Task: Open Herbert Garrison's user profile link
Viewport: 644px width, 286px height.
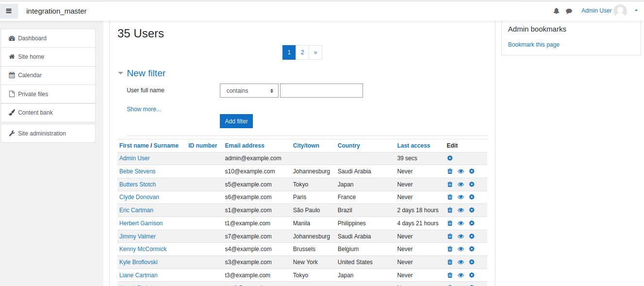Action: coord(141,223)
